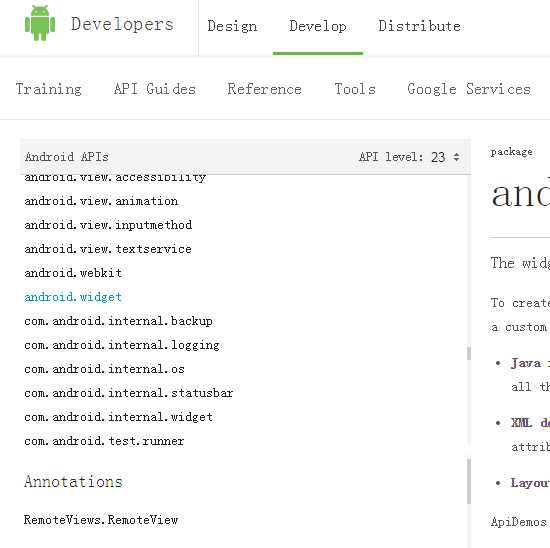Go to the Design tab

(x=232, y=26)
